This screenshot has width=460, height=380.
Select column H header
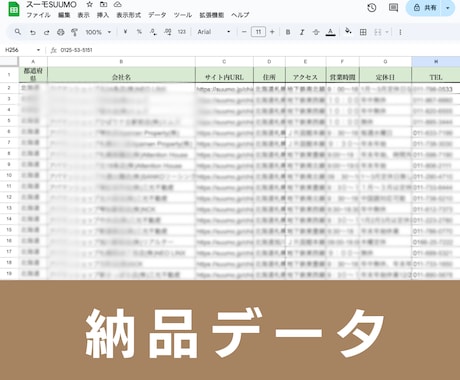tap(436, 61)
